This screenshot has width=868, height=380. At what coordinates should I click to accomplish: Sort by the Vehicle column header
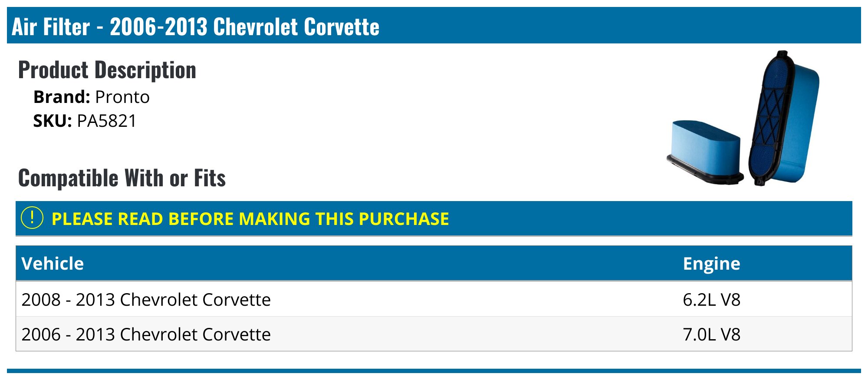(53, 264)
